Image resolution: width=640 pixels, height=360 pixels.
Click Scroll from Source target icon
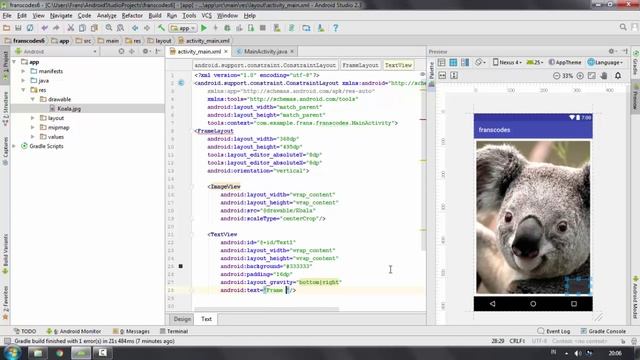(x=121, y=51)
